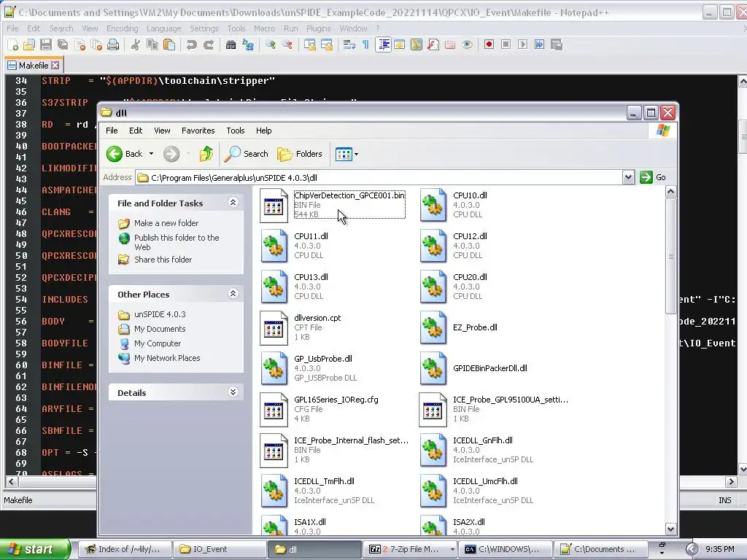Click Print icon in Notepad++ toolbar
The width and height of the screenshot is (747, 560).
(113, 44)
